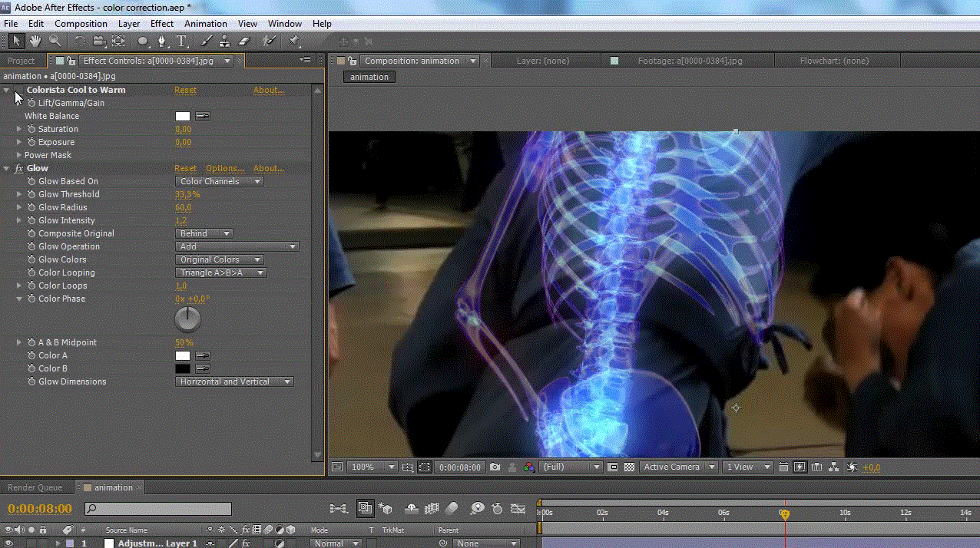Click Glow About link

coord(269,168)
